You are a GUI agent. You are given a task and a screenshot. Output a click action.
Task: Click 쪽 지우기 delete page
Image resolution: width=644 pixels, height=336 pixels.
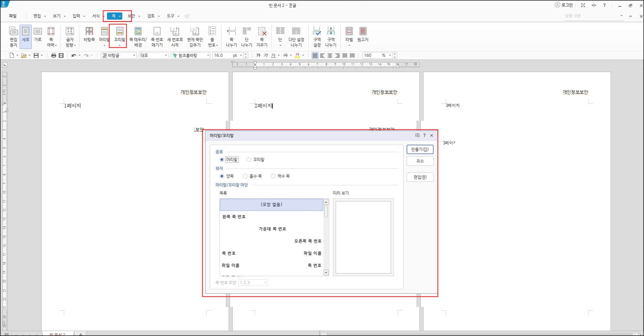click(x=262, y=37)
